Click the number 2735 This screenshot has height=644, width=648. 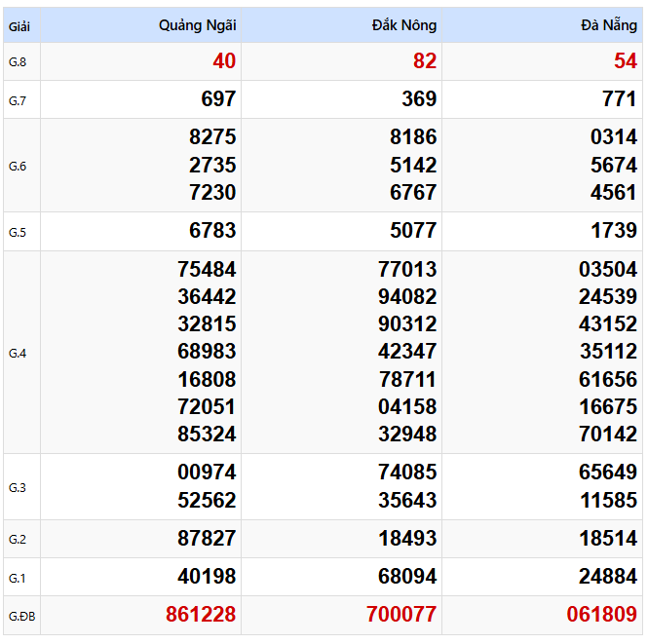(x=212, y=166)
